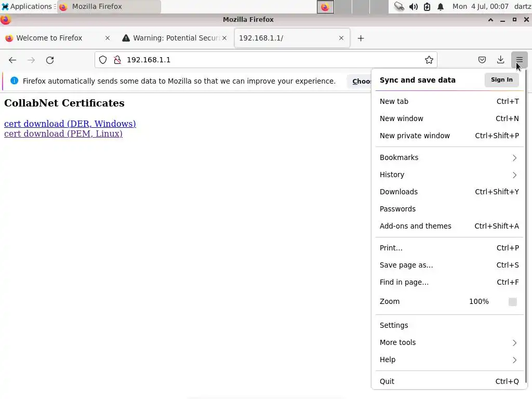The image size is (532, 399).
Task: Roll up window with title bar arrow
Action: 490,20
